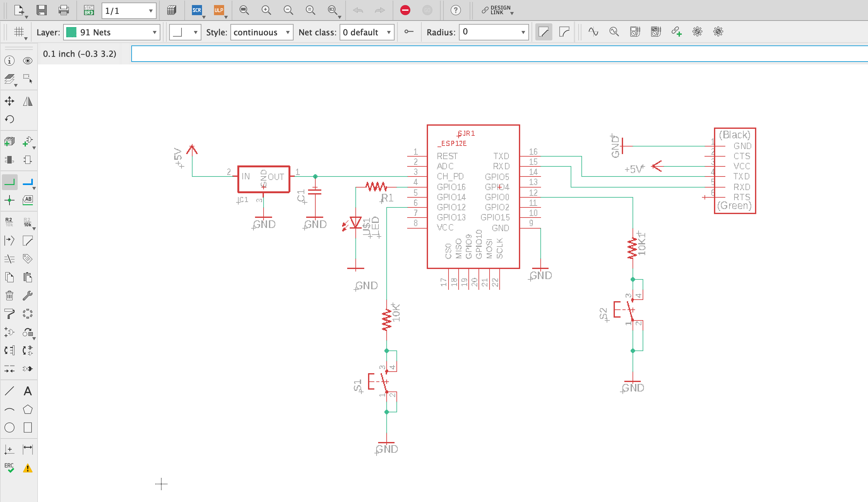Click the Redo arrow
This screenshot has width=868, height=502.
tap(380, 10)
